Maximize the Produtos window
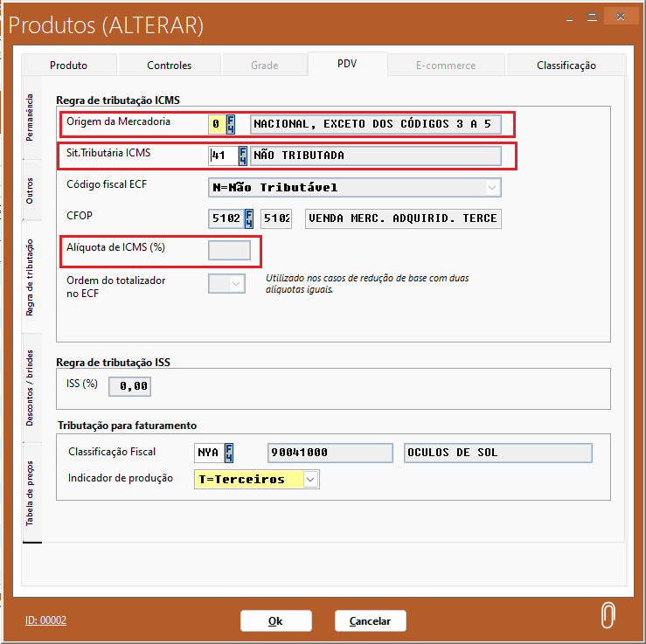646x644 pixels. tap(593, 17)
